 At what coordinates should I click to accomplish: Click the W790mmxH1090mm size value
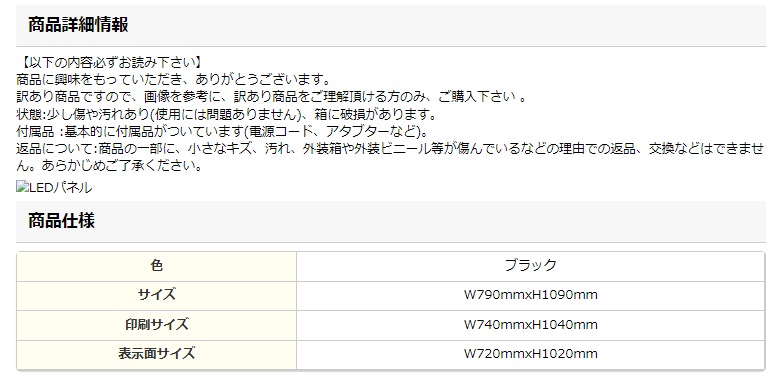[x=531, y=295]
